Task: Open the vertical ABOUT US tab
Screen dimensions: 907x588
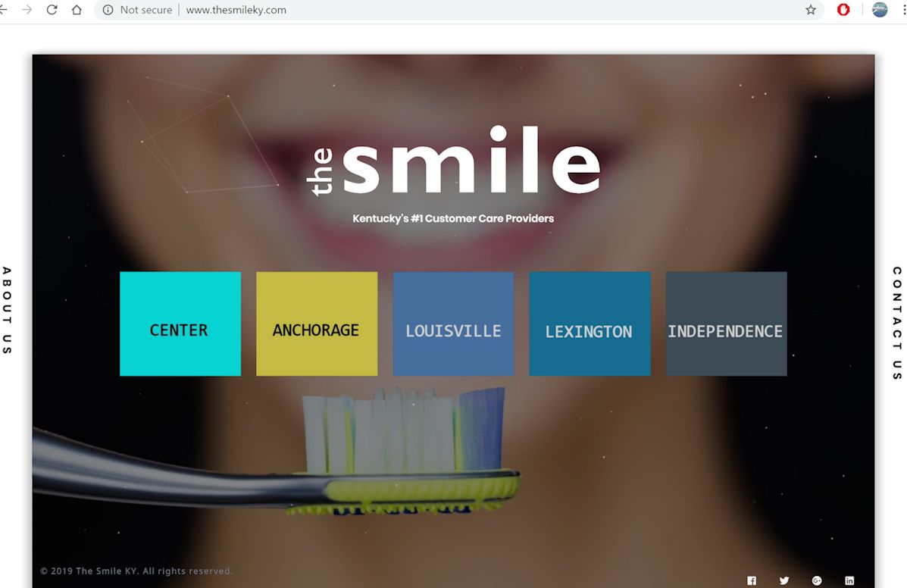Action: [7, 311]
